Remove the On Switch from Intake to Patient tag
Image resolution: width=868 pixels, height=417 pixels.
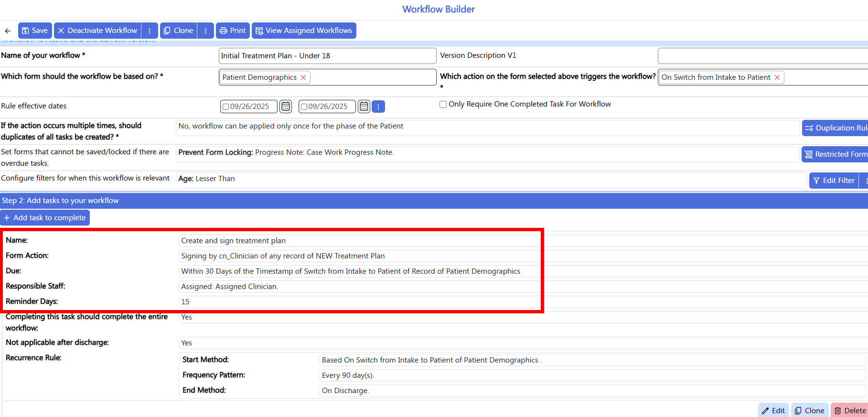[777, 77]
